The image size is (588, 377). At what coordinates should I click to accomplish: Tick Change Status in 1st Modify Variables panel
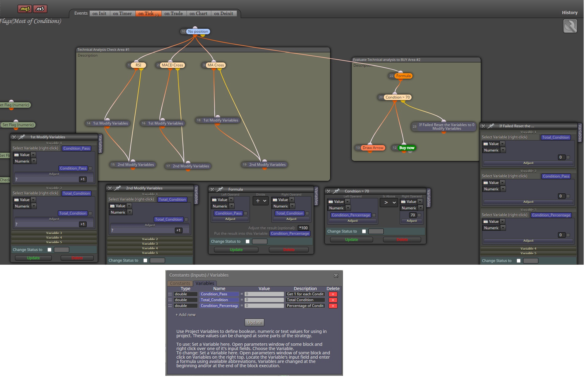pos(49,250)
